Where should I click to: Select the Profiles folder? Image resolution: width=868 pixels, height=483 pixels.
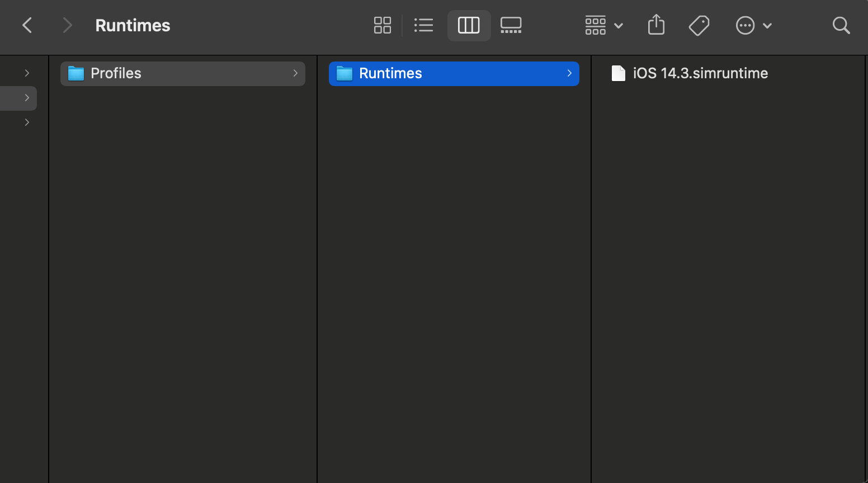click(116, 73)
